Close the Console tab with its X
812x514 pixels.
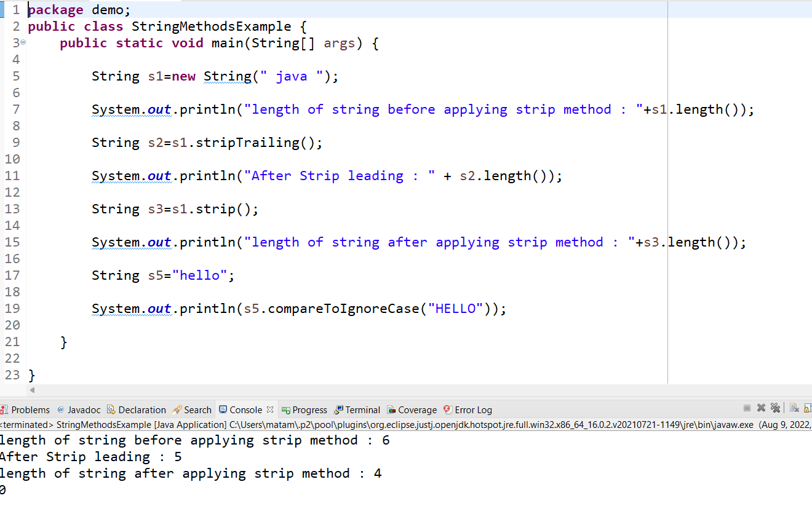coord(270,409)
